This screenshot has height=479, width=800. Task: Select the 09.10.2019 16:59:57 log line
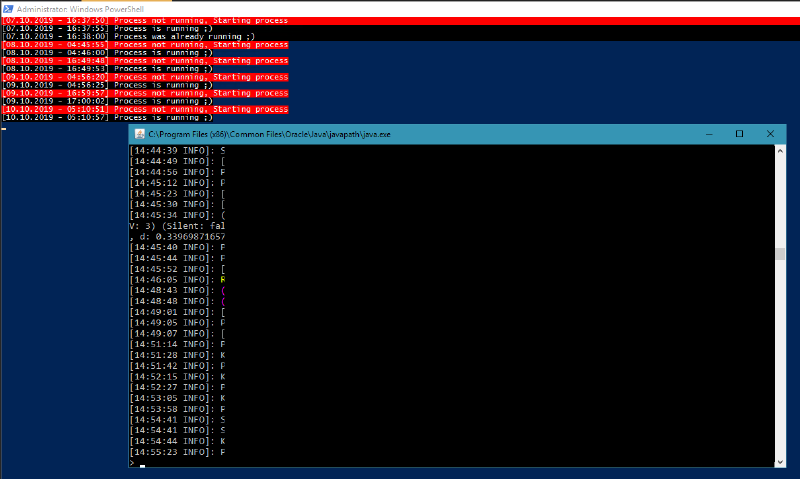point(145,93)
